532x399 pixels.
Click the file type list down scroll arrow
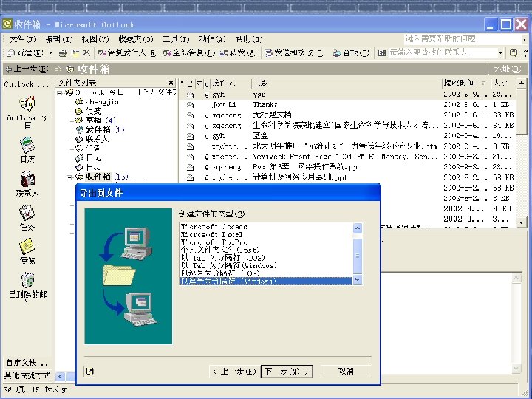pos(358,279)
